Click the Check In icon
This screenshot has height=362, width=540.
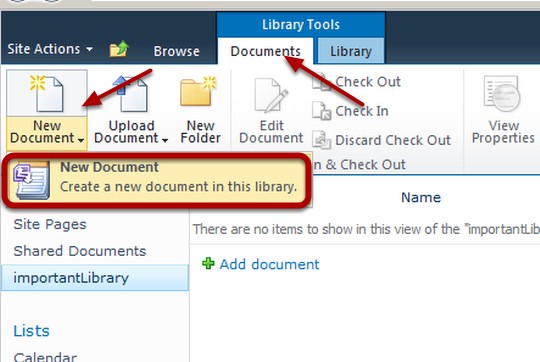[321, 111]
